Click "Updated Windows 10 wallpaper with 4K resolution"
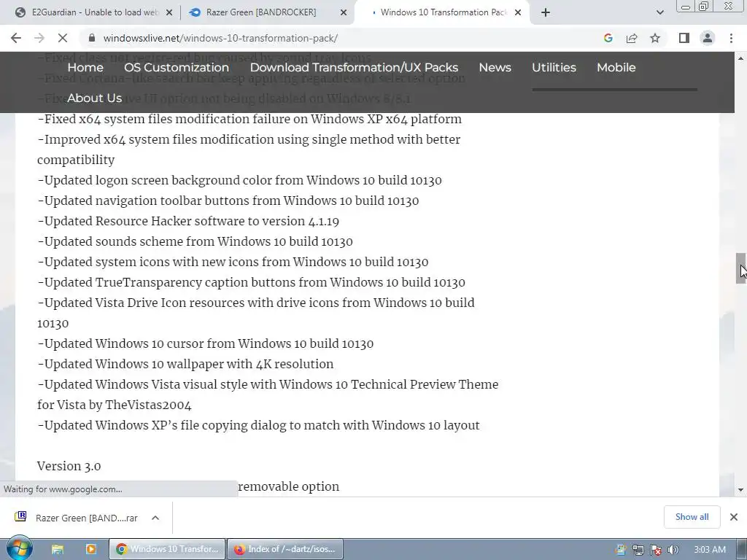The image size is (747, 560). 185,365
